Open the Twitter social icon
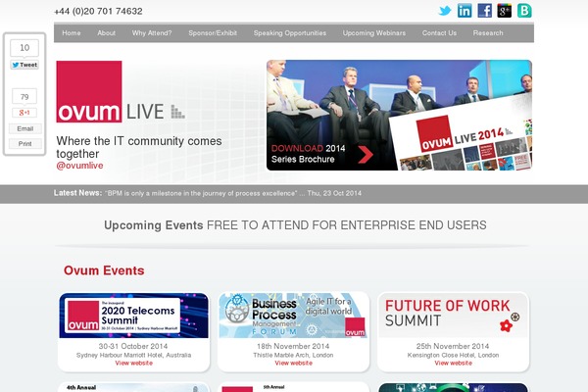This screenshot has height=392, width=588. tap(445, 11)
